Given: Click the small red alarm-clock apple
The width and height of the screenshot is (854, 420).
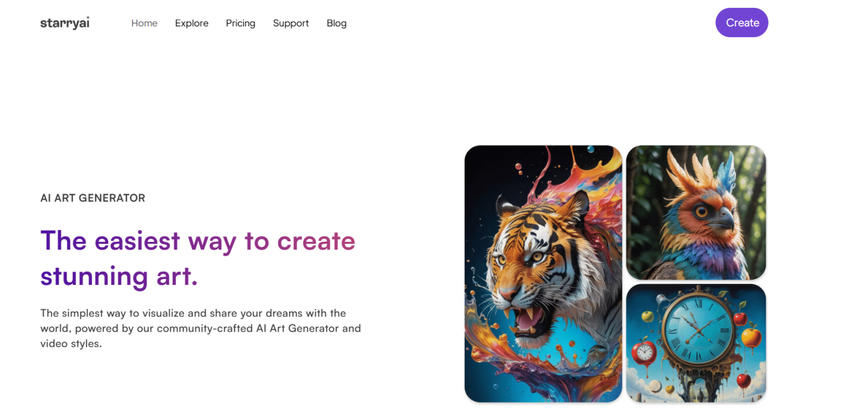Looking at the screenshot, I should click(x=644, y=353).
